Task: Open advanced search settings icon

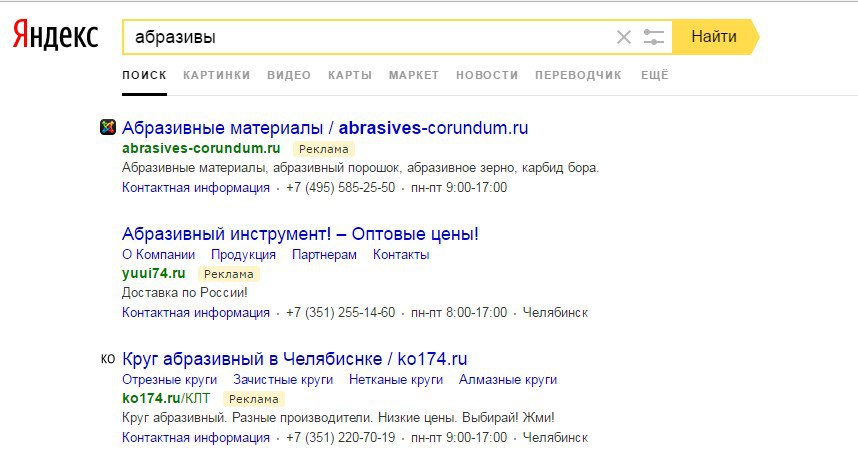Action: (x=654, y=37)
